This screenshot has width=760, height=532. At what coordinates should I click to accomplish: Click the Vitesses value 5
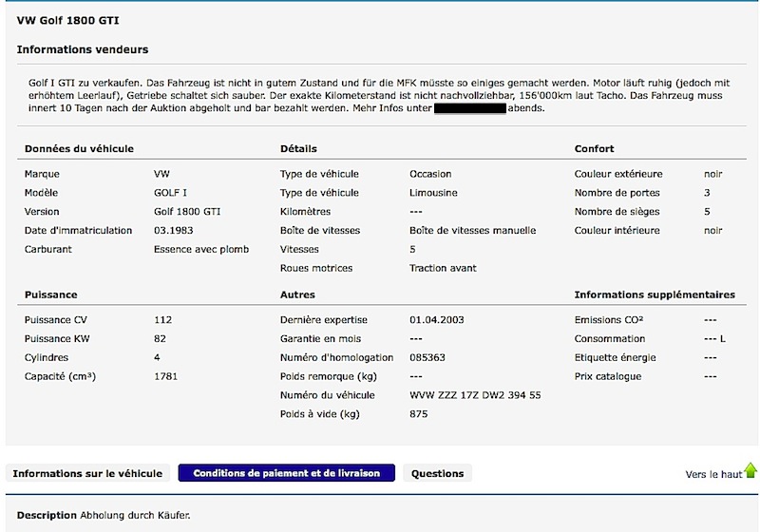[412, 250]
